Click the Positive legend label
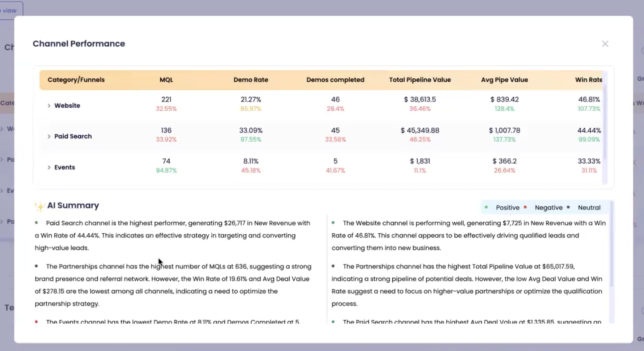 (507, 208)
